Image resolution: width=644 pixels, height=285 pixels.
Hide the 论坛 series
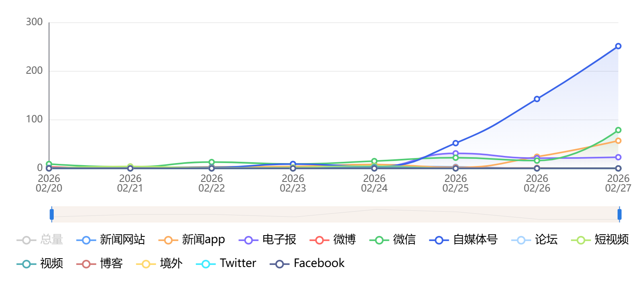click(534, 240)
